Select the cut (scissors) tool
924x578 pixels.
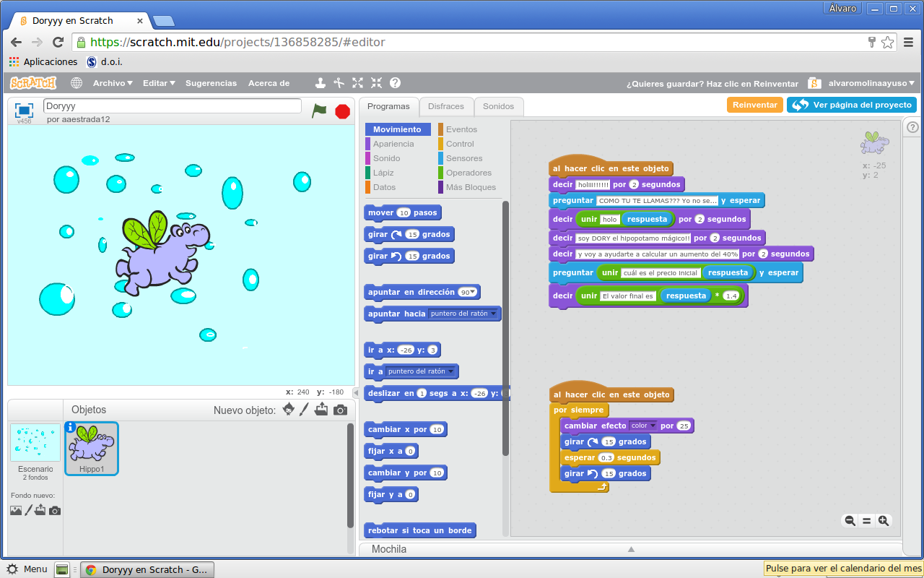(339, 83)
